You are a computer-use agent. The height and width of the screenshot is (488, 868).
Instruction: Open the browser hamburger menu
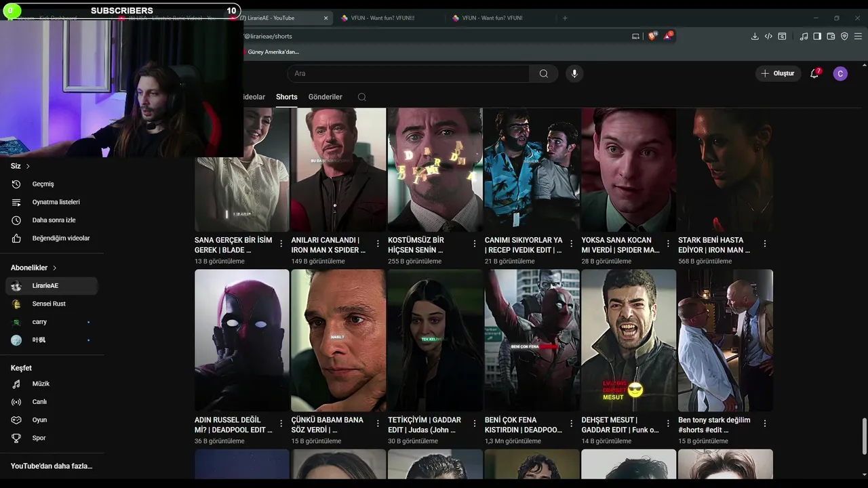(x=859, y=36)
